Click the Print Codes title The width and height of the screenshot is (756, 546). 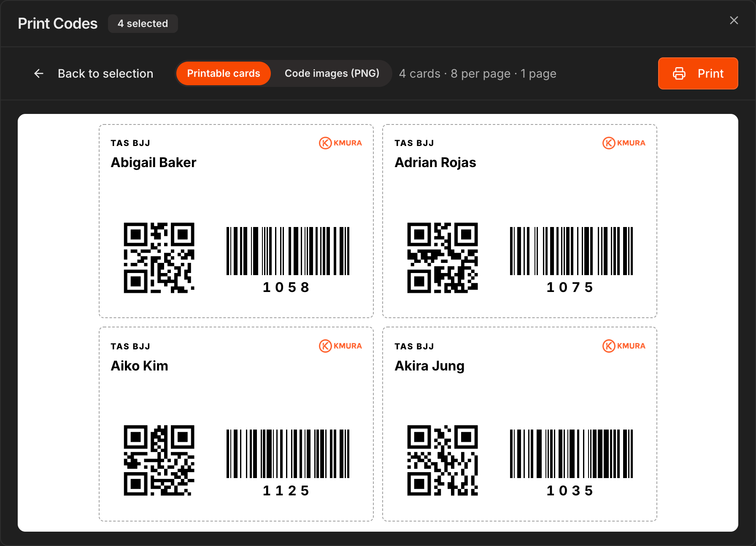coord(58,24)
